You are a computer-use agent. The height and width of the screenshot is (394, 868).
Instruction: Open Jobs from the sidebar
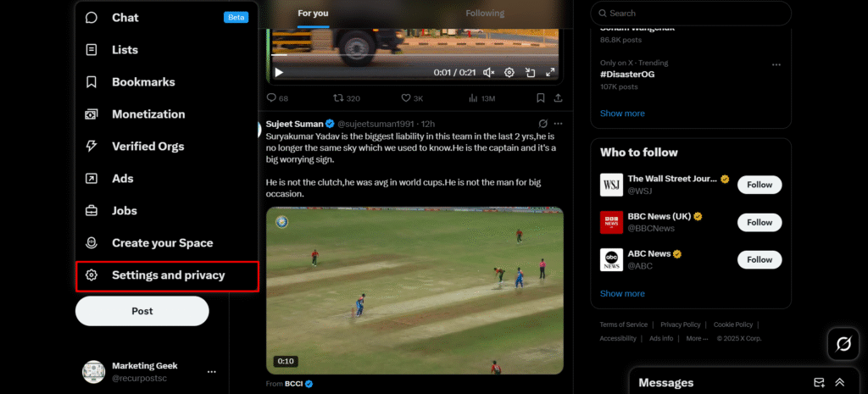click(167, 210)
